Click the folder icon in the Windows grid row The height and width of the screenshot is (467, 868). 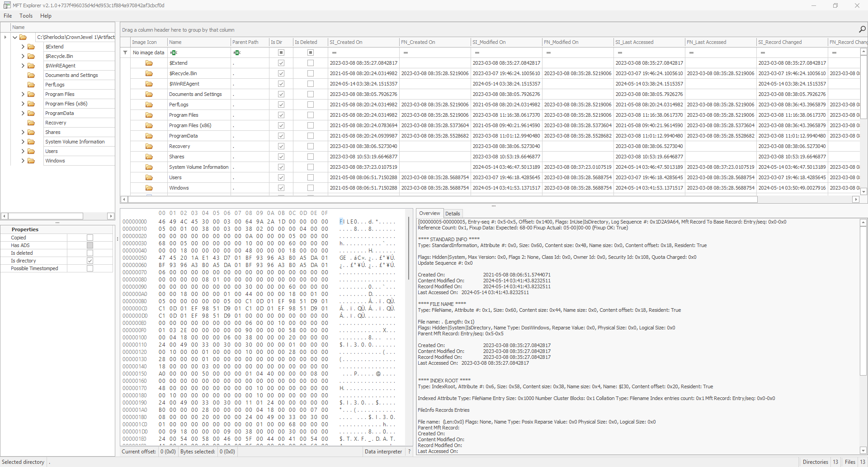tap(149, 188)
